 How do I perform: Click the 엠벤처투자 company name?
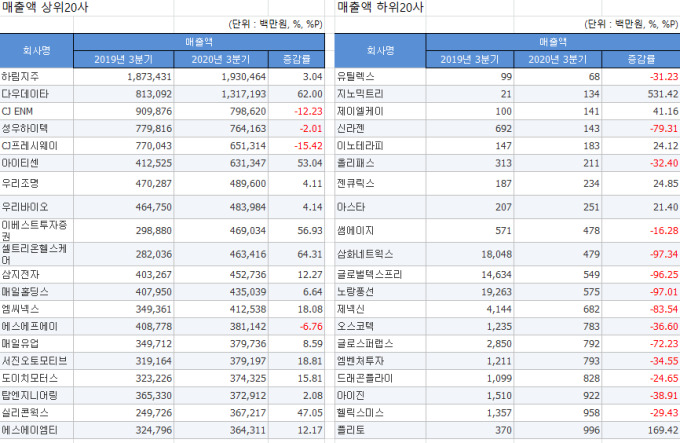point(360,361)
